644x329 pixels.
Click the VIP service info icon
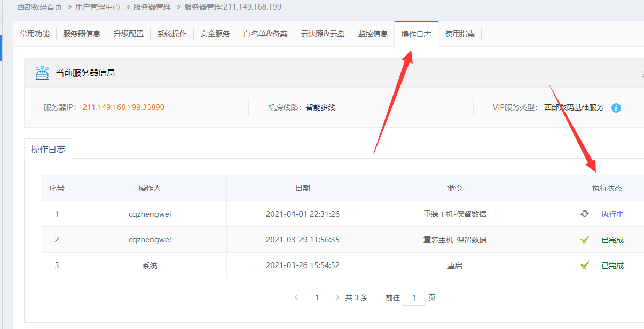pos(616,108)
